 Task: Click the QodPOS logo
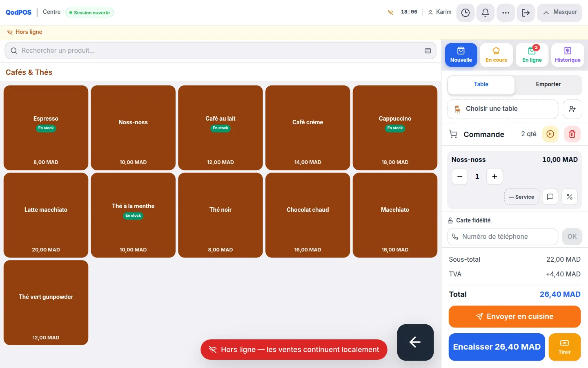pyautogui.click(x=18, y=12)
